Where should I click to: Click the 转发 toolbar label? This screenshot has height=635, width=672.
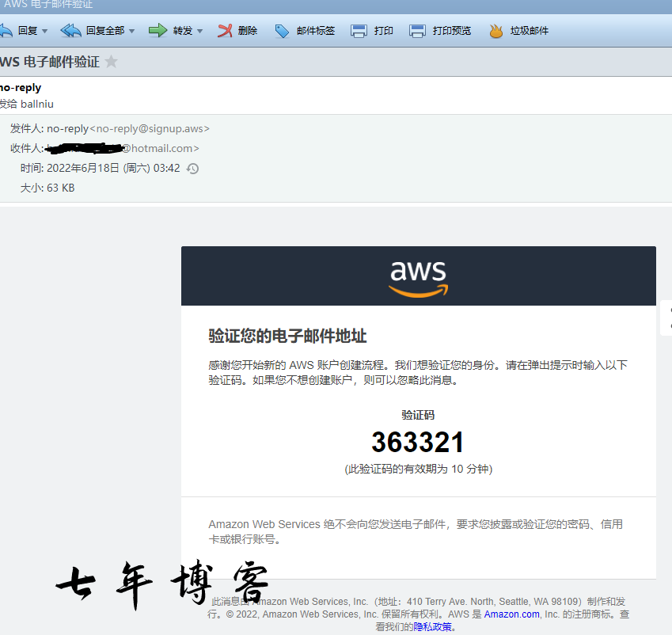pos(183,30)
